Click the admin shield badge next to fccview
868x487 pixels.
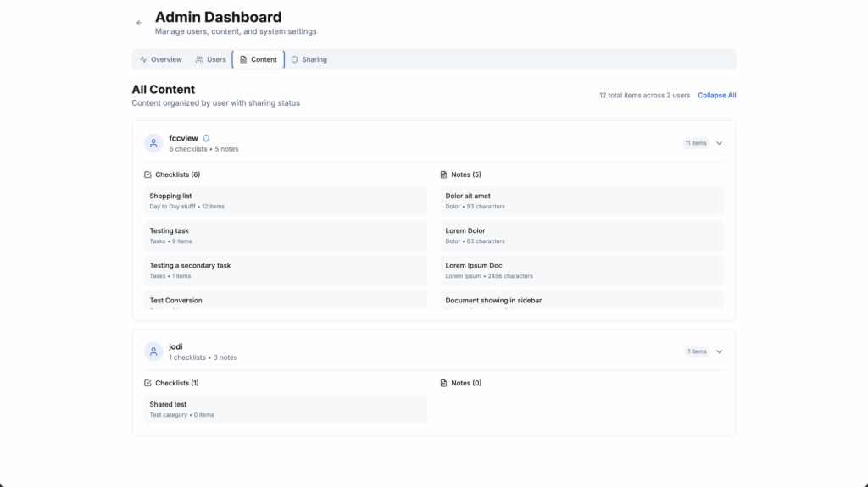pos(206,138)
